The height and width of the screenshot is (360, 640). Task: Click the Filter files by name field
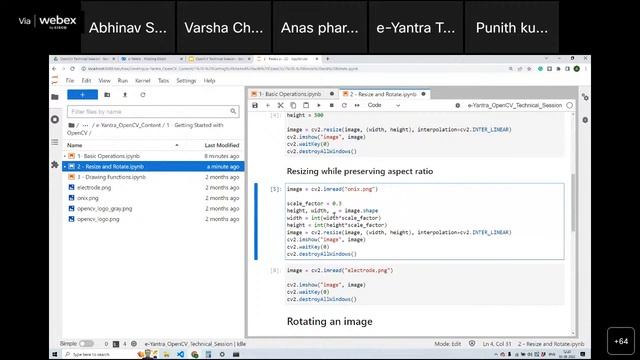pyautogui.click(x=153, y=111)
